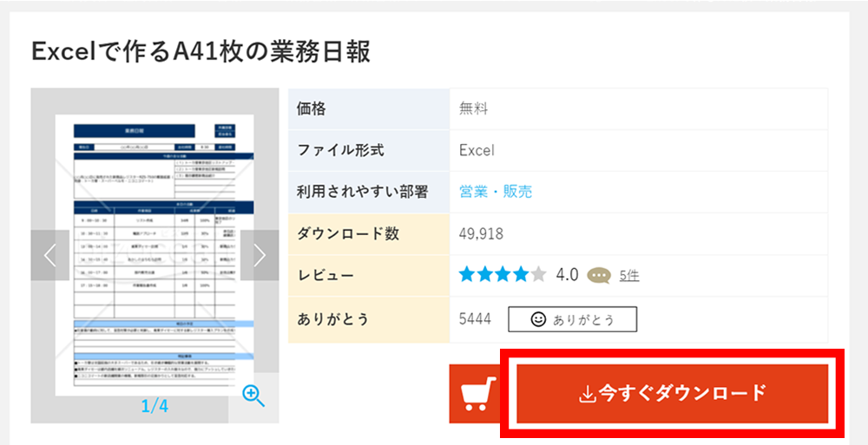The width and height of the screenshot is (868, 445).
Task: Click the Excel file format value
Action: pyautogui.click(x=477, y=150)
